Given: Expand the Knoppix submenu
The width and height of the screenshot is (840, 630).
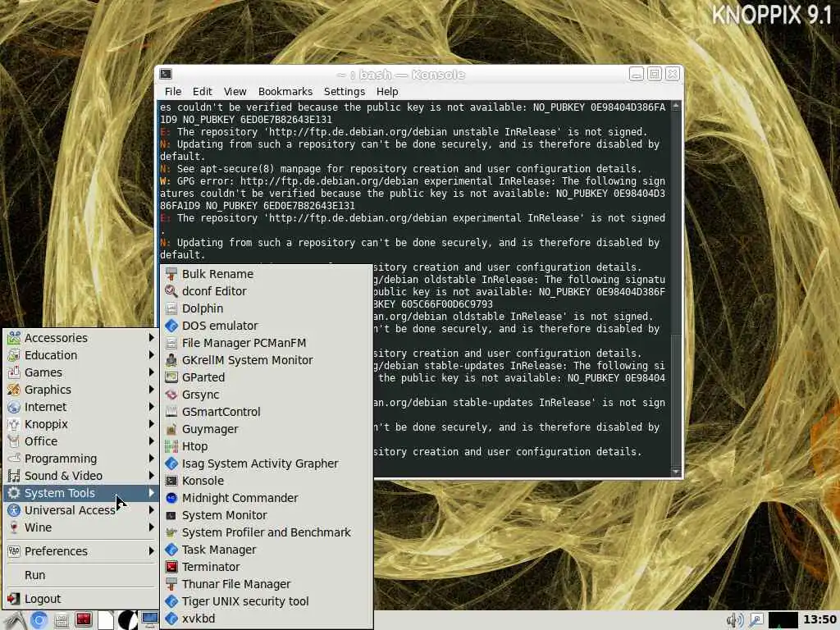Looking at the screenshot, I should point(81,424).
